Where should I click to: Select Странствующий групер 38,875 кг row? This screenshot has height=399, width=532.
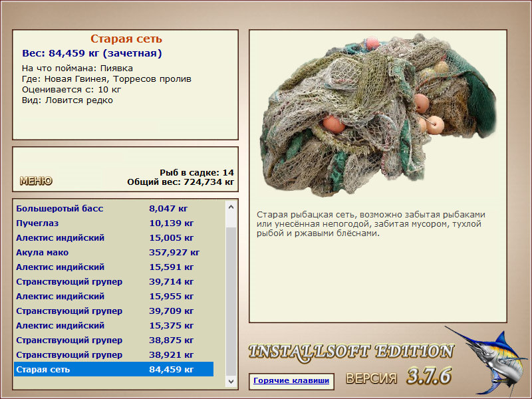[x=114, y=340]
